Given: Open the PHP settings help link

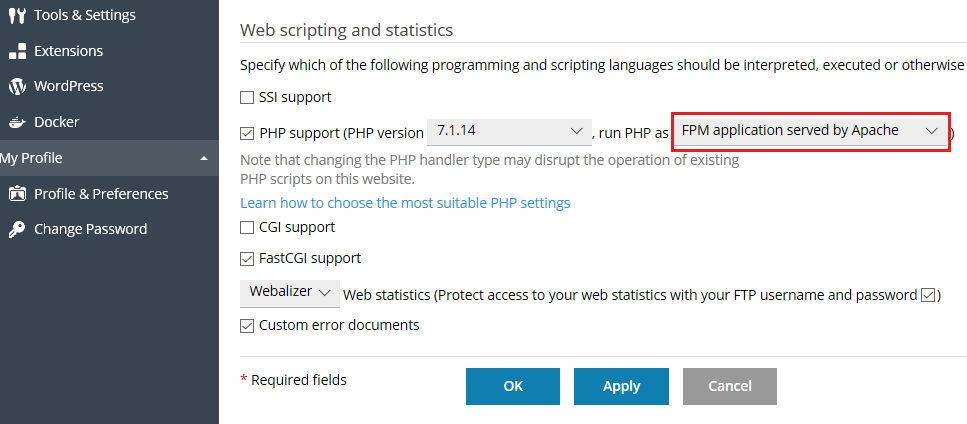Looking at the screenshot, I should point(405,203).
